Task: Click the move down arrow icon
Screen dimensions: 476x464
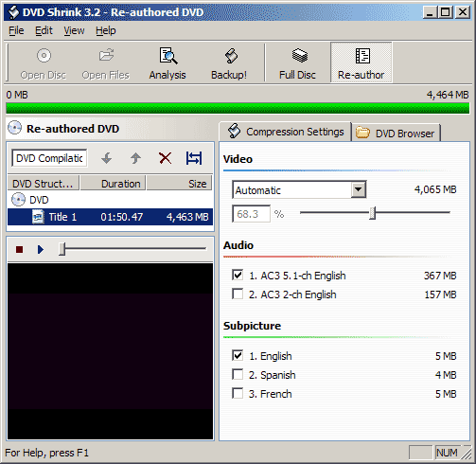Action: pyautogui.click(x=107, y=158)
